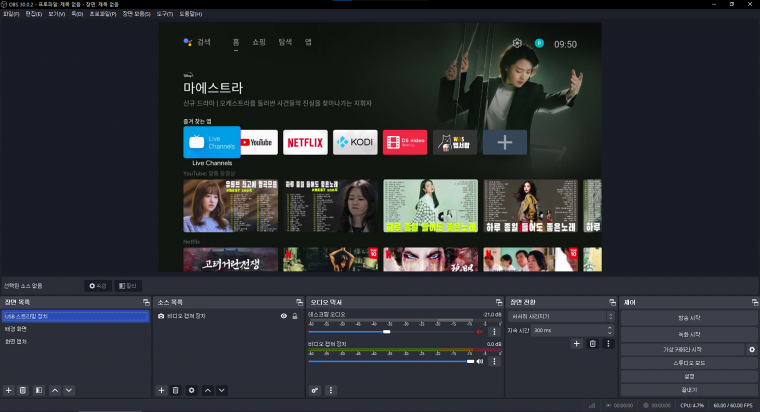This screenshot has width=760, height=412.
Task: Toggle lock on 비디오 캡쳐 장치 source
Action: (x=295, y=316)
